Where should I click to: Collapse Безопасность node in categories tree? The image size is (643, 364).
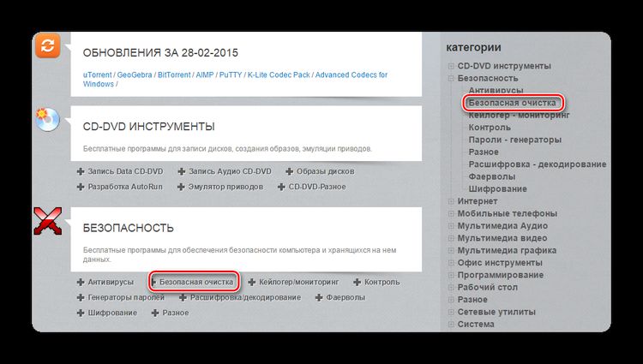pyautogui.click(x=451, y=78)
